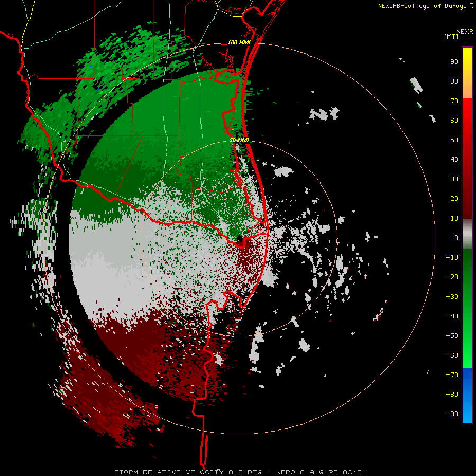Click the -20 value on velocity scale

(452, 277)
